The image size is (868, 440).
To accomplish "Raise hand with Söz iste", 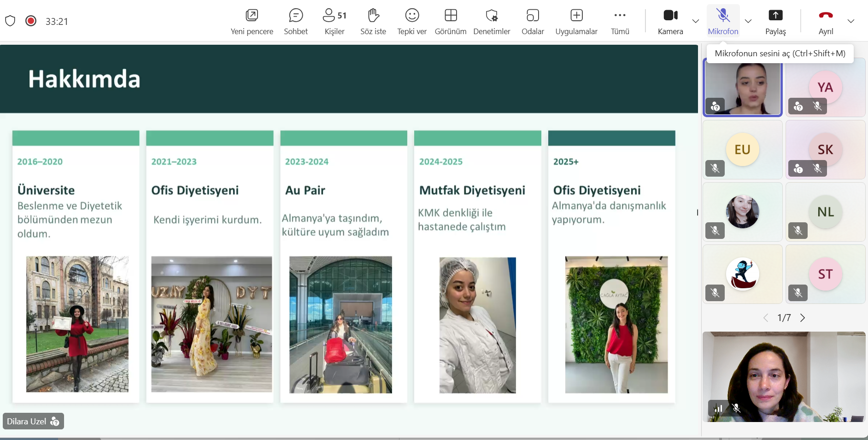I will pos(373,21).
